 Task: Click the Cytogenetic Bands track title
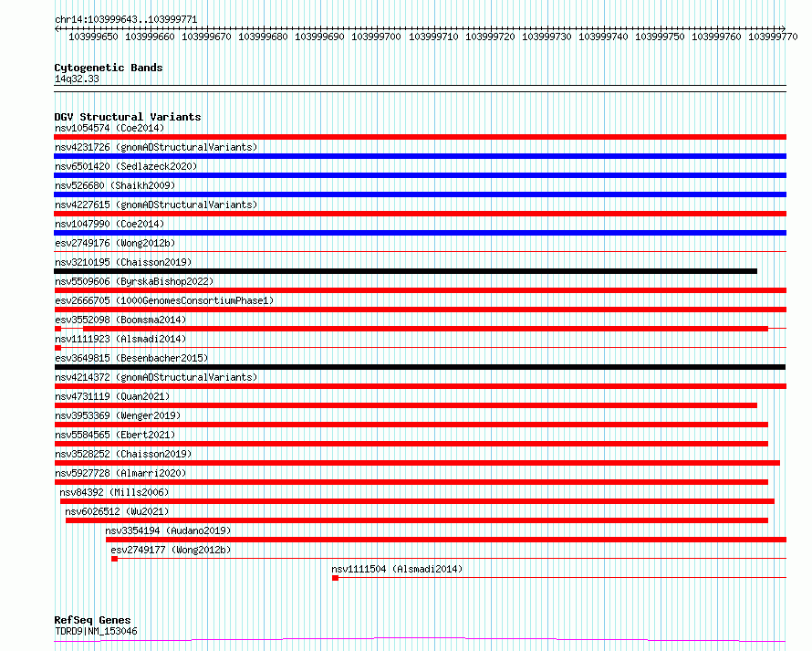(109, 68)
